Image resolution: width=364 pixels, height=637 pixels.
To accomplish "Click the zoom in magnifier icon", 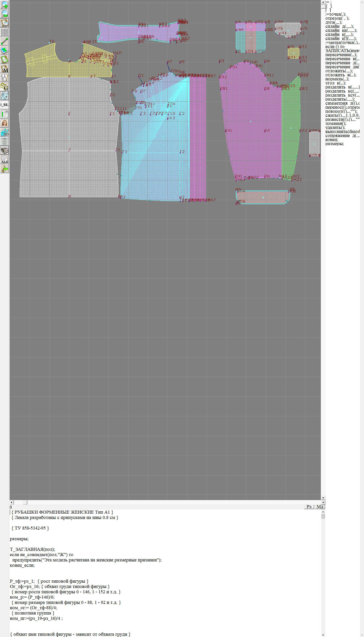I will click(5, 4).
